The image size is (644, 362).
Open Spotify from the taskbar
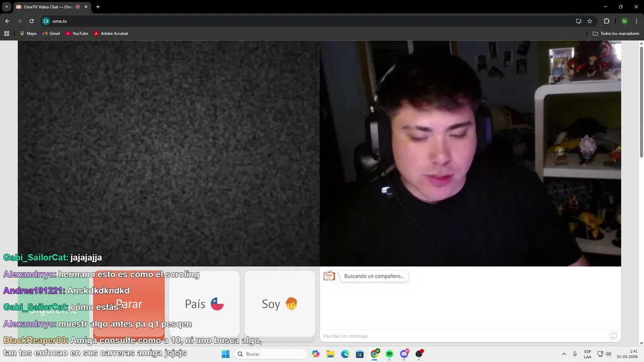click(389, 354)
